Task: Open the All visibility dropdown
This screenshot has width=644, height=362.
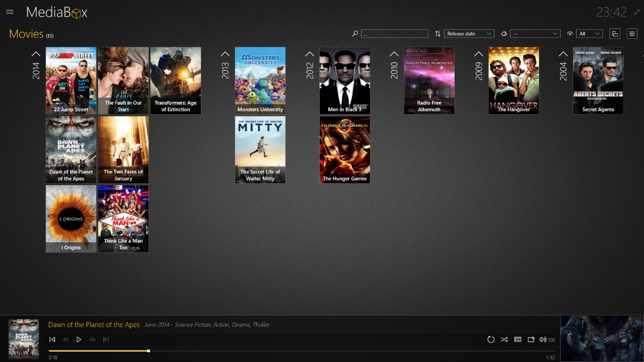Action: (x=589, y=33)
